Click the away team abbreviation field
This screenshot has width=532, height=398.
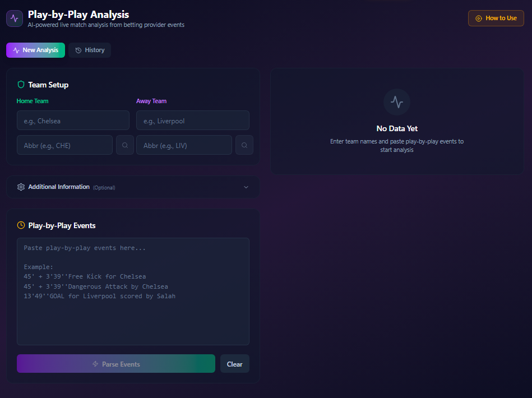(x=184, y=145)
